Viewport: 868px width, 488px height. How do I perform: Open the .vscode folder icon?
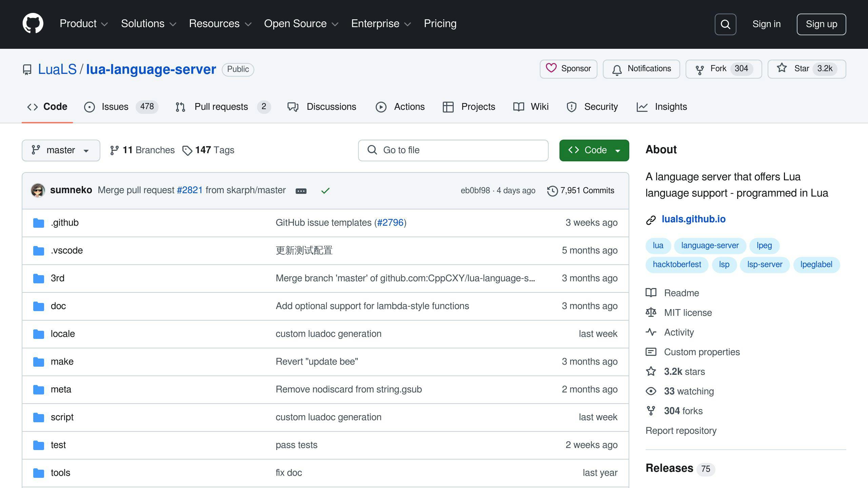pos(39,251)
